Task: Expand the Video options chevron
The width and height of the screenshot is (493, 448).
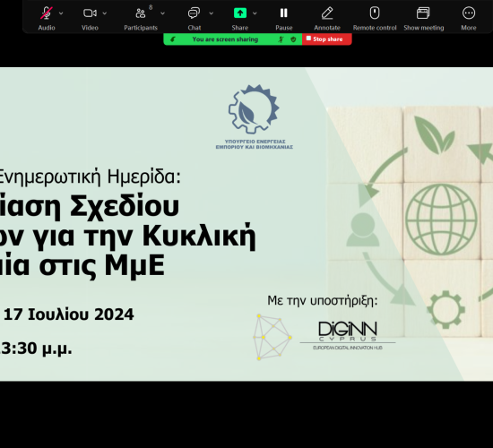Action: click(105, 13)
